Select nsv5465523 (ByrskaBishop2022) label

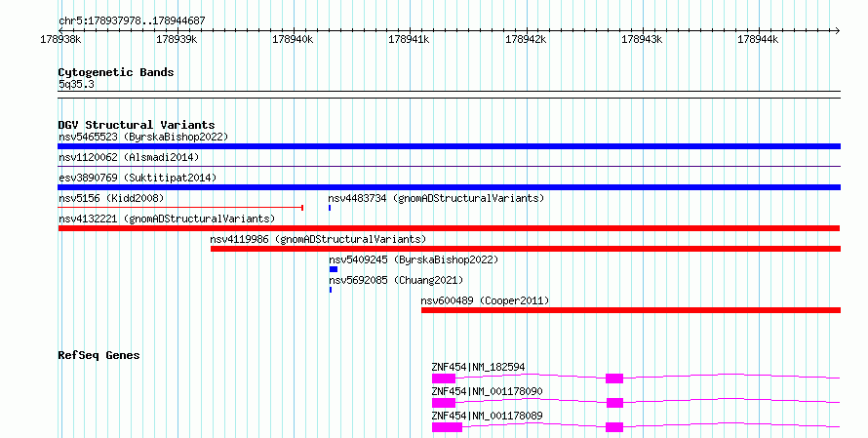coord(143,137)
